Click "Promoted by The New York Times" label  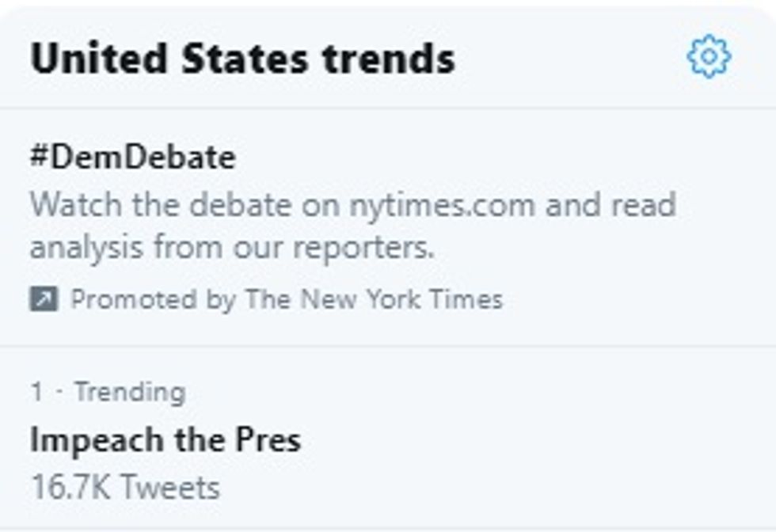pos(286,299)
